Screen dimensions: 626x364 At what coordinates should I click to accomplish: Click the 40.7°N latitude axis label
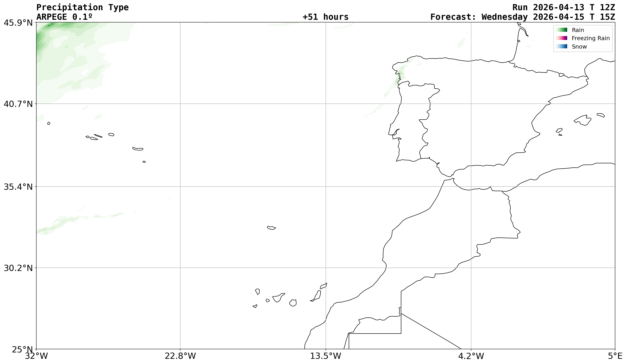18,104
